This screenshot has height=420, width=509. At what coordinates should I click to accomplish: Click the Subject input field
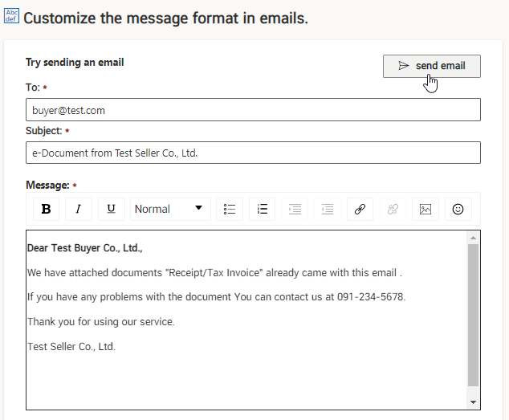tap(253, 153)
